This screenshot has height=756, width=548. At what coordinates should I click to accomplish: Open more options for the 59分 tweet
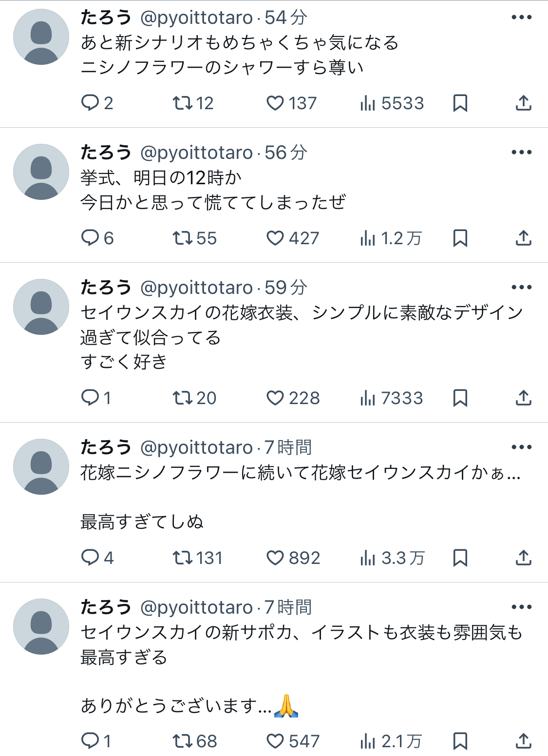point(521,288)
